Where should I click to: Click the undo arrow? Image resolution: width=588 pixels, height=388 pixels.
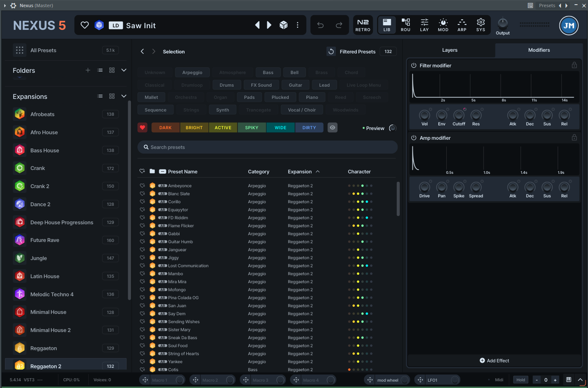coord(320,25)
